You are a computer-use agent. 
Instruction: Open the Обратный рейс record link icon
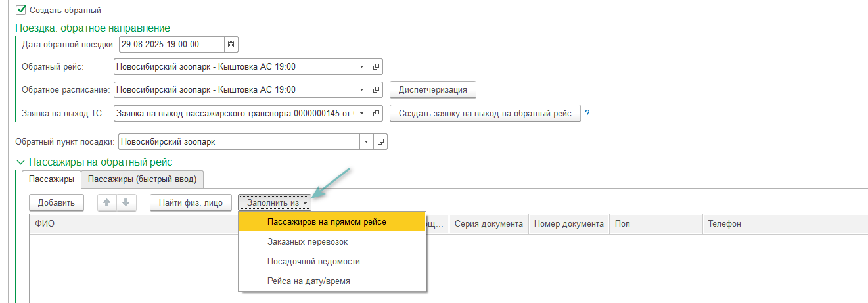point(377,67)
